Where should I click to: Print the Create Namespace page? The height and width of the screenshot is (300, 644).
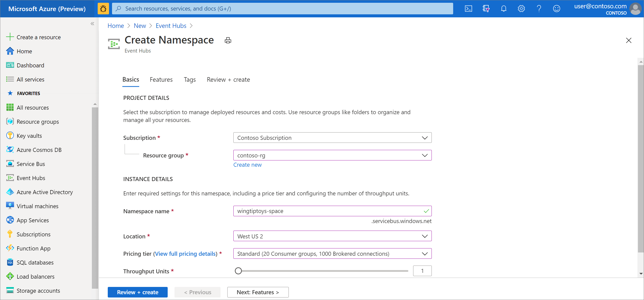227,40
